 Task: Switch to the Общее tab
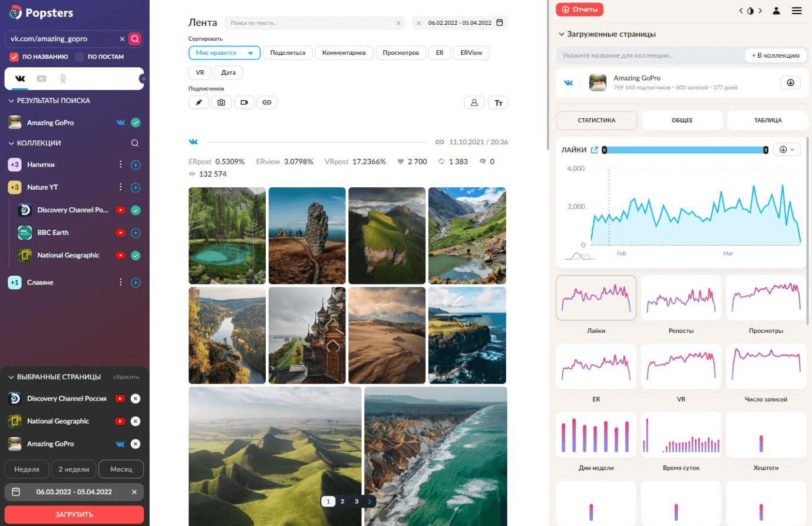[682, 120]
